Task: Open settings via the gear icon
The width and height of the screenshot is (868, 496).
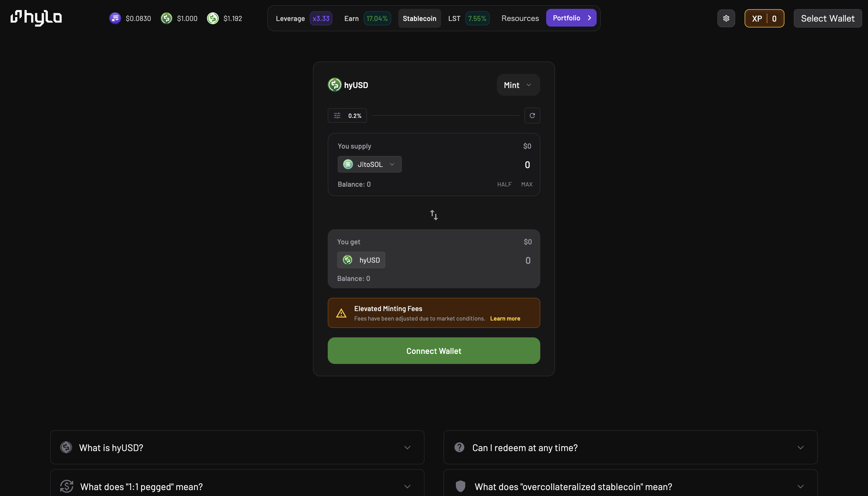Action: (726, 18)
